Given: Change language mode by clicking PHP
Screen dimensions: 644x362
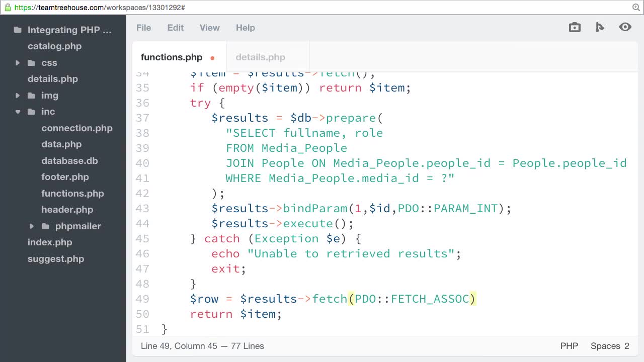Looking at the screenshot, I should coord(569,346).
